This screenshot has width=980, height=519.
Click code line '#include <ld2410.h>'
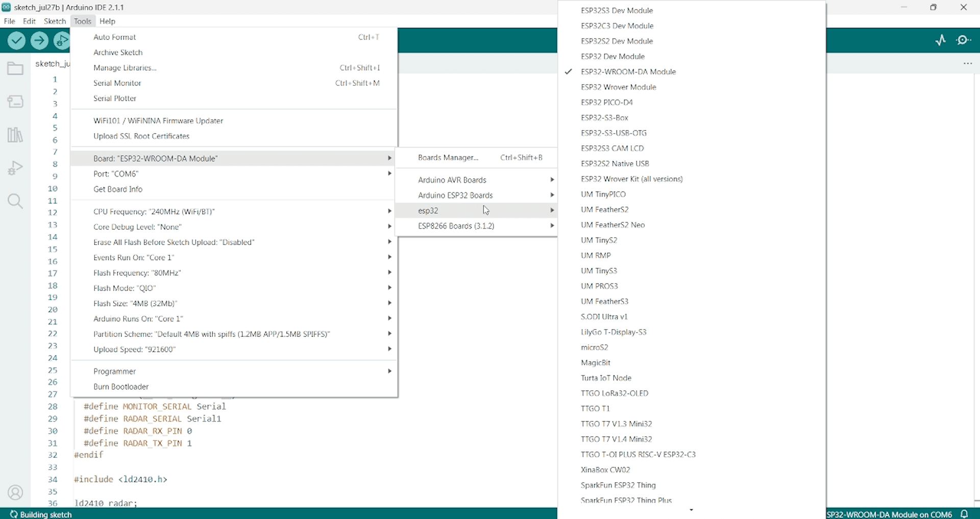(x=120, y=479)
